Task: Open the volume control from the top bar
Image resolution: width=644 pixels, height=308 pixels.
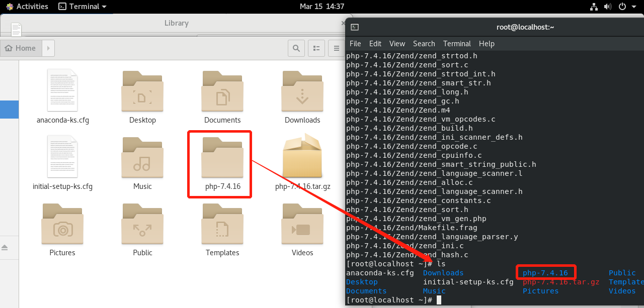Action: [x=608, y=7]
